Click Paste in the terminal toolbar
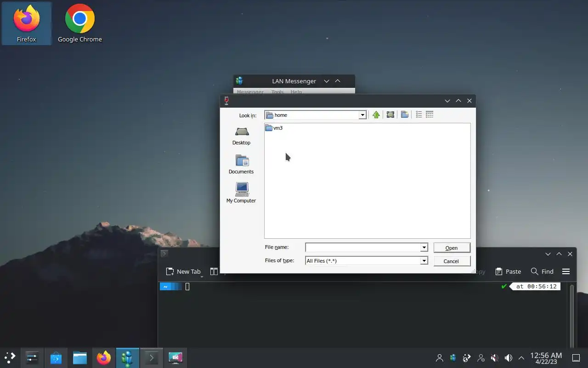Image resolution: width=588 pixels, height=368 pixels. coord(508,271)
